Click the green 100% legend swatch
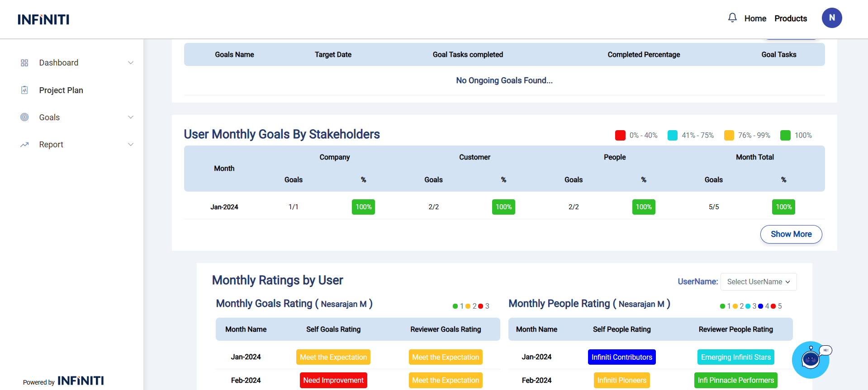Viewport: 868px width, 390px height. [x=785, y=135]
